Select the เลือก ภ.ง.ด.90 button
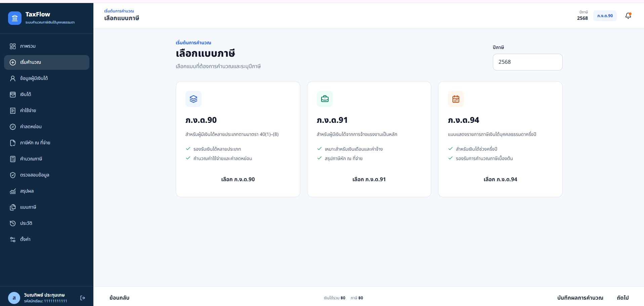 [238, 180]
